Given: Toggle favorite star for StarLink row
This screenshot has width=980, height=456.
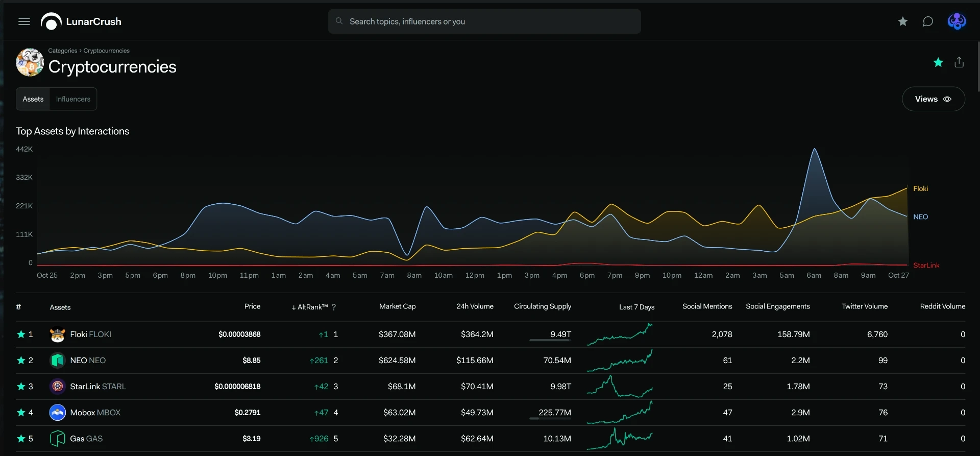Looking at the screenshot, I should [21, 386].
